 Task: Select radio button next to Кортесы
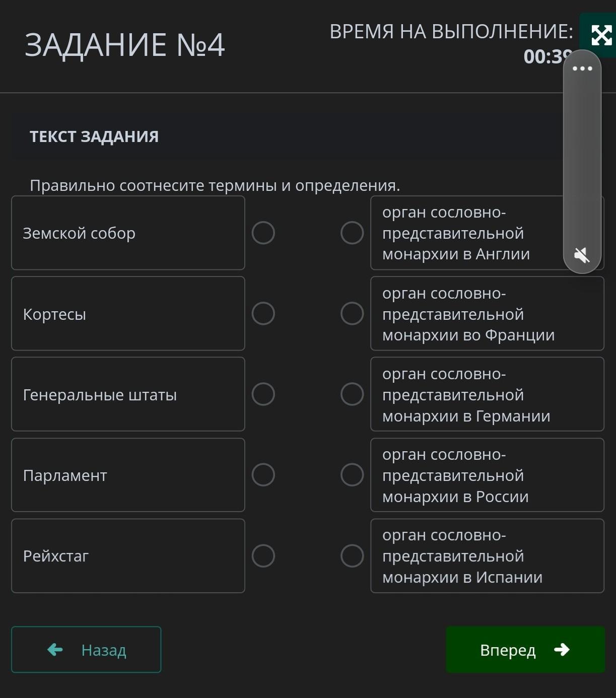[x=263, y=314]
